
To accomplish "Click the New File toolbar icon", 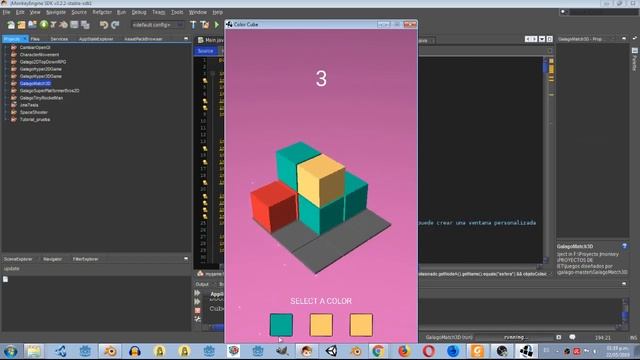I will click(x=11, y=25).
